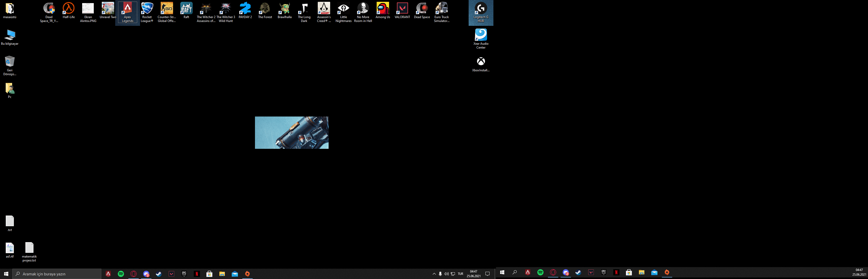
Task: Click the blue gun image thumbnail
Action: click(x=291, y=133)
